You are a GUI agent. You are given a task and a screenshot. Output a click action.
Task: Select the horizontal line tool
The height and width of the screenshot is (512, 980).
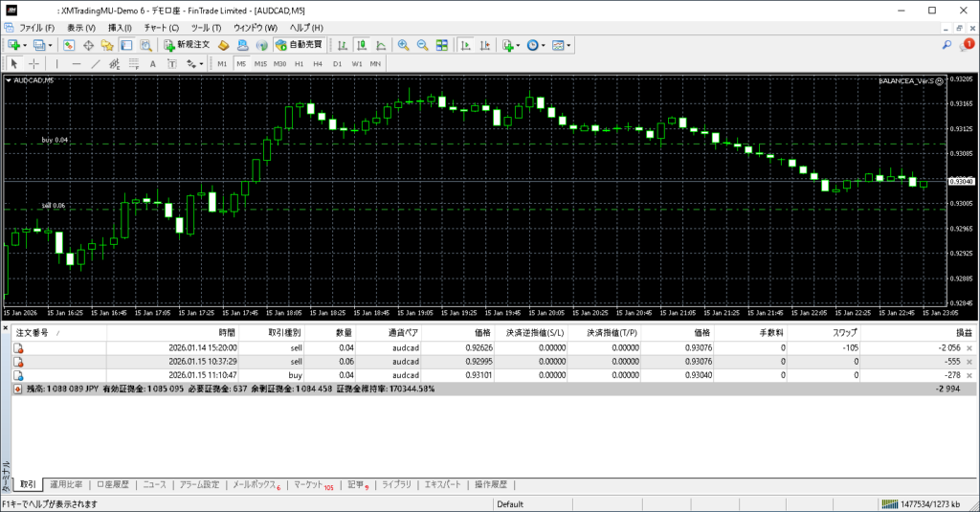(x=76, y=64)
